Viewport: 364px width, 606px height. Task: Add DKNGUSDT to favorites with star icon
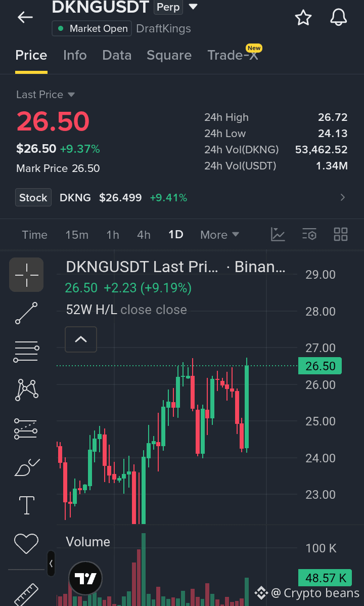[303, 17]
